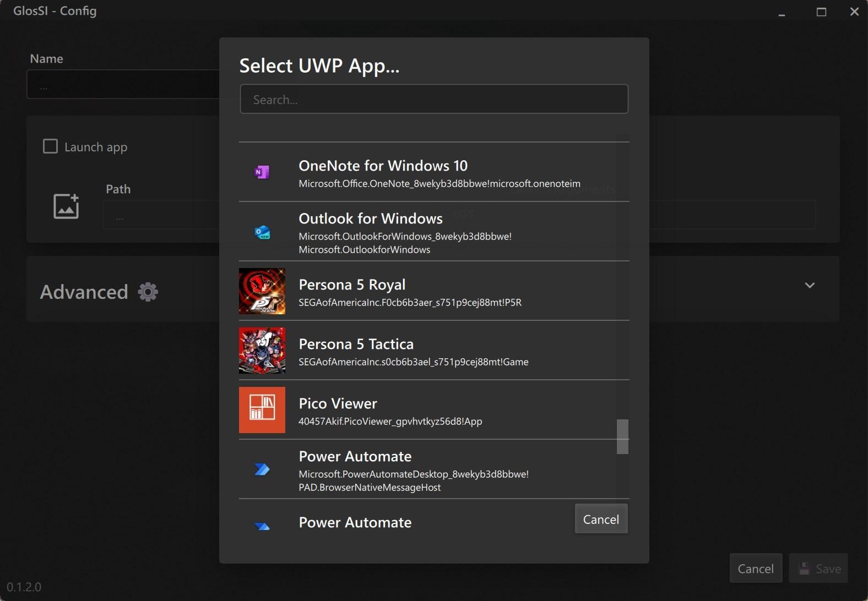Click the Advanced settings gear icon
868x601 pixels.
148,292
